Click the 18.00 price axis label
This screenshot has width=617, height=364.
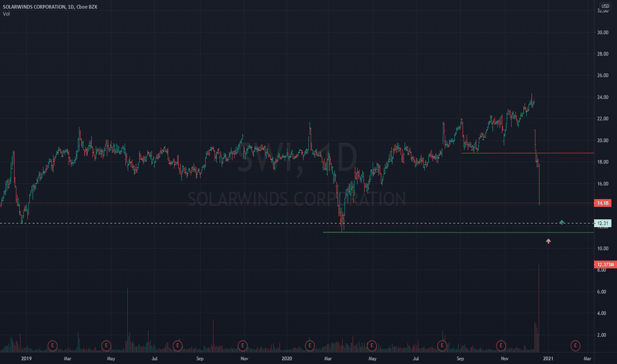click(603, 162)
